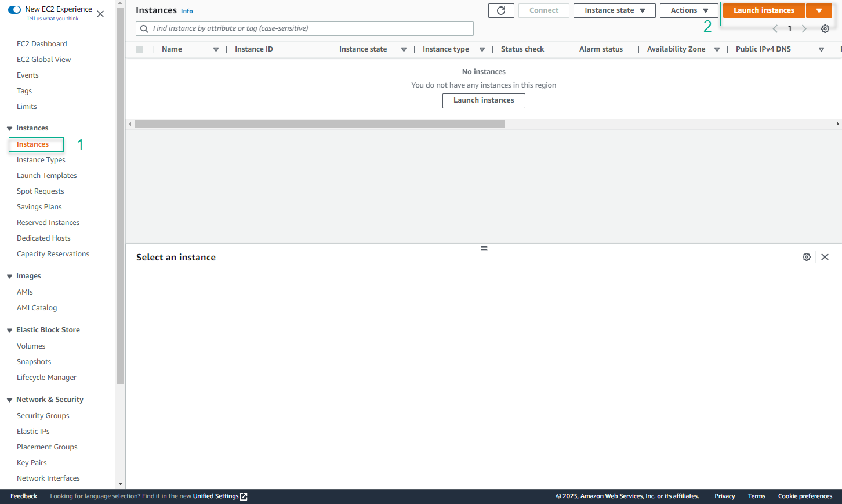
Task: Open AMI Catalog
Action: click(37, 308)
